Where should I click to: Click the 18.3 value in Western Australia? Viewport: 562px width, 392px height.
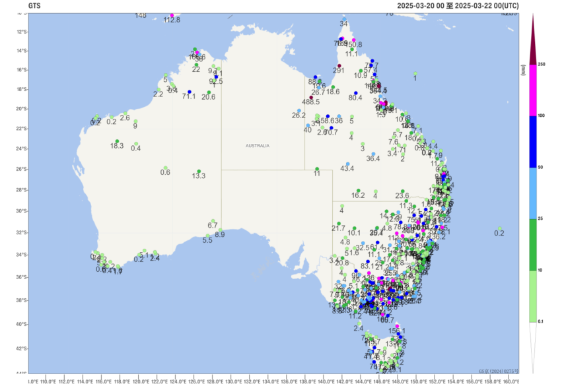(x=117, y=146)
